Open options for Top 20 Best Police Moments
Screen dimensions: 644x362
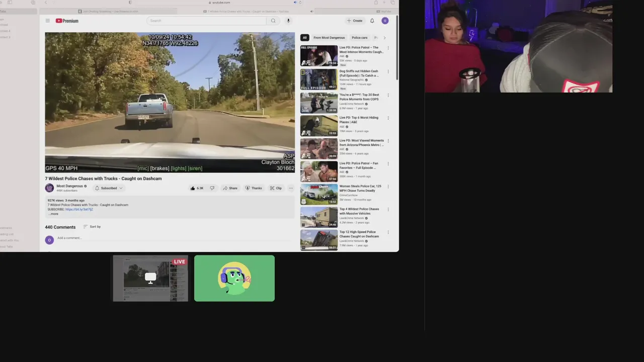388,95
